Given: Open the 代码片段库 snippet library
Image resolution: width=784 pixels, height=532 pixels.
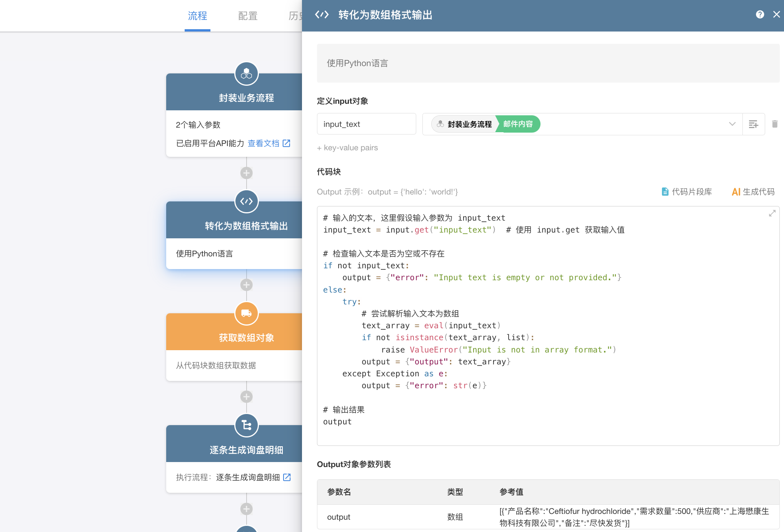Looking at the screenshot, I should click(687, 192).
